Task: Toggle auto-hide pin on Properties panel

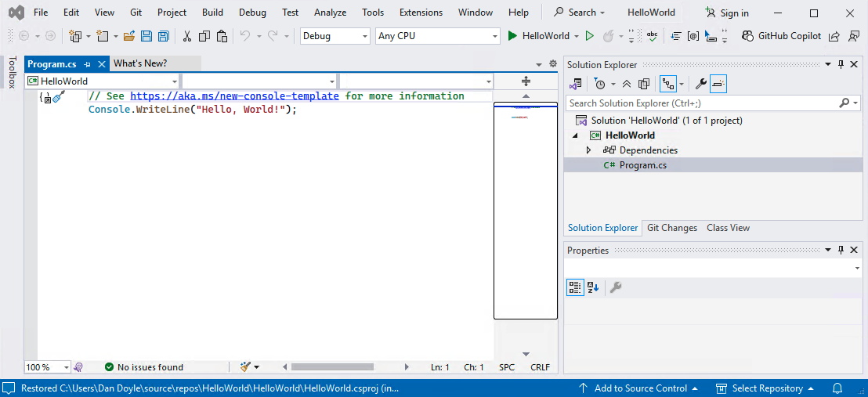Action: point(841,251)
